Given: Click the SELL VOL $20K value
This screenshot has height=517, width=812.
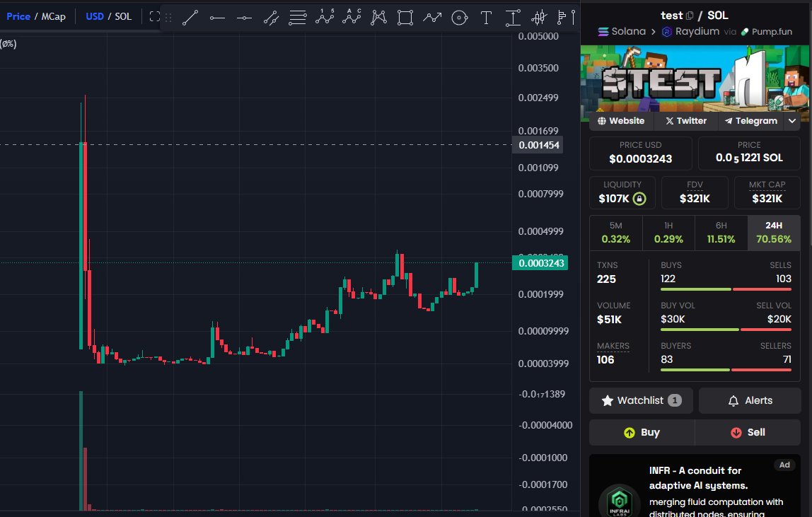Looking at the screenshot, I should [x=779, y=319].
